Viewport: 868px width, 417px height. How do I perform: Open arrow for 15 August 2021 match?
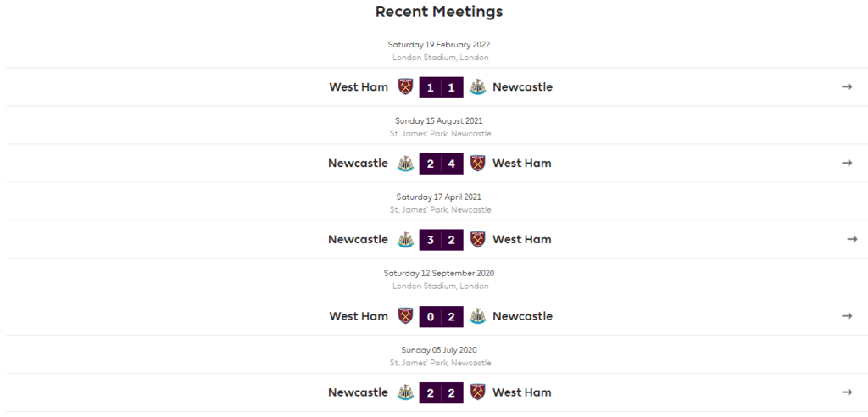pos(847,164)
